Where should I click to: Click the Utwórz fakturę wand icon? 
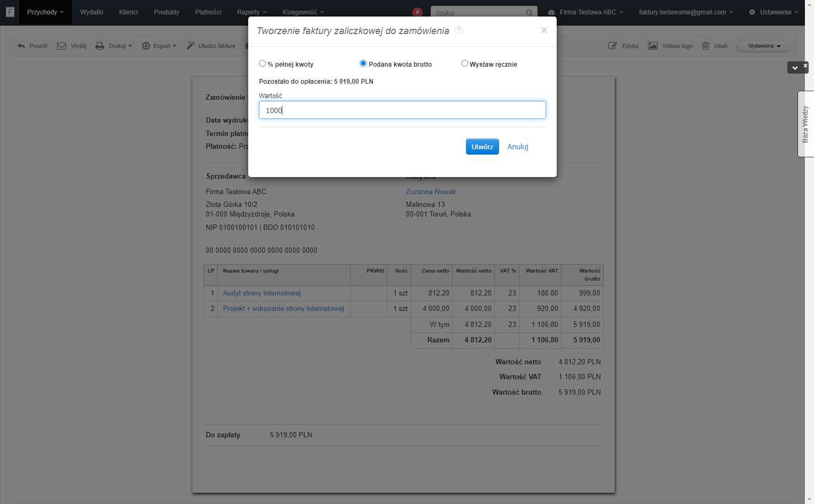[x=191, y=46]
